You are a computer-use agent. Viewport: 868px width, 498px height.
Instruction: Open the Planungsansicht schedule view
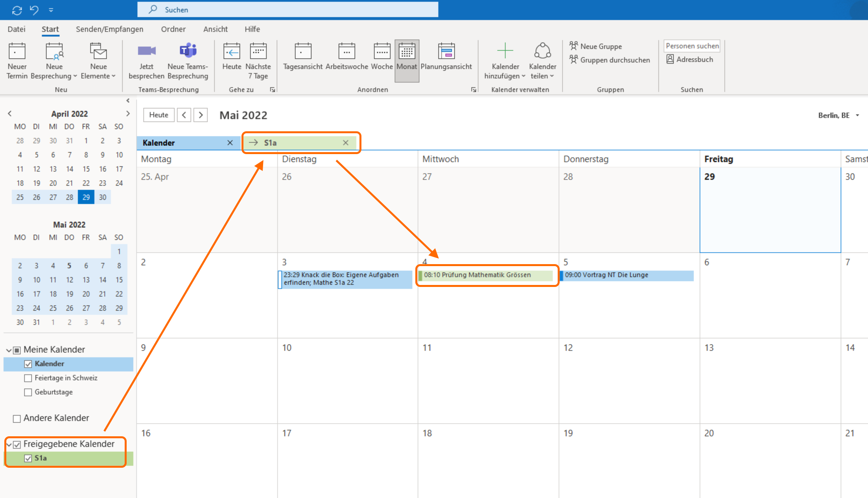coord(446,51)
